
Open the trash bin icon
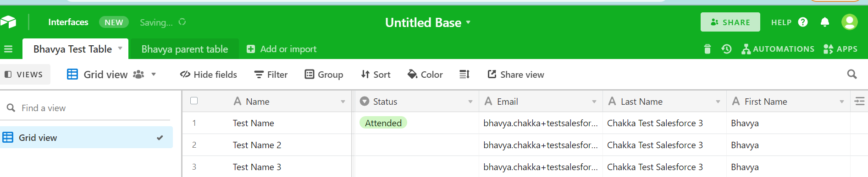pos(707,49)
